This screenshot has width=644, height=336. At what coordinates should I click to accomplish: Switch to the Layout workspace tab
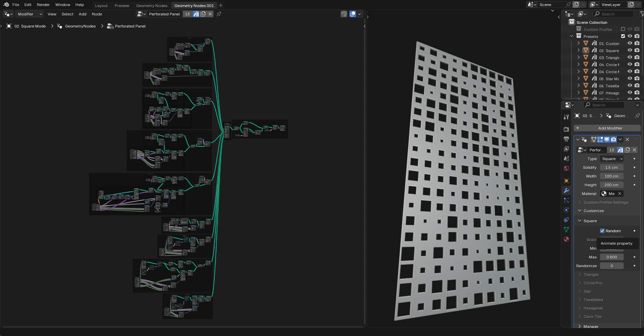[101, 5]
